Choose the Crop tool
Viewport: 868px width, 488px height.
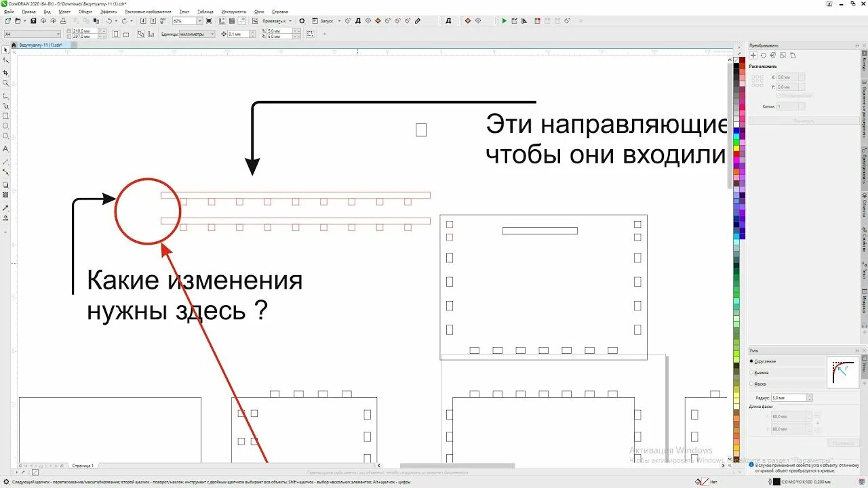click(x=5, y=73)
